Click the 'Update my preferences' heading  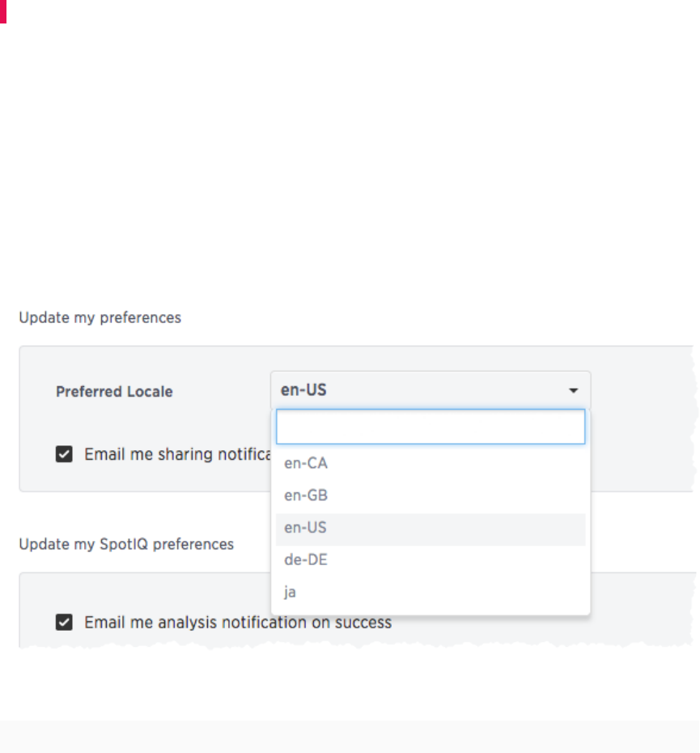pyautogui.click(x=100, y=317)
